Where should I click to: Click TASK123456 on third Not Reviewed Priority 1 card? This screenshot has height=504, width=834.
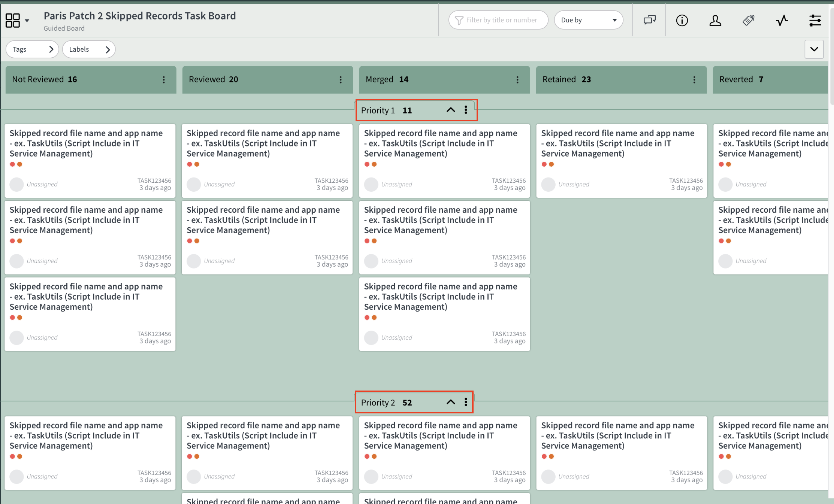click(154, 334)
